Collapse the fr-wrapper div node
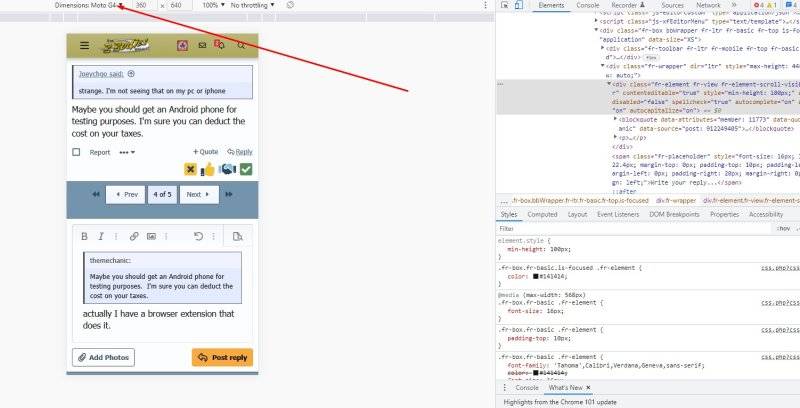Viewport: 800px width, 408px height. coord(603,66)
